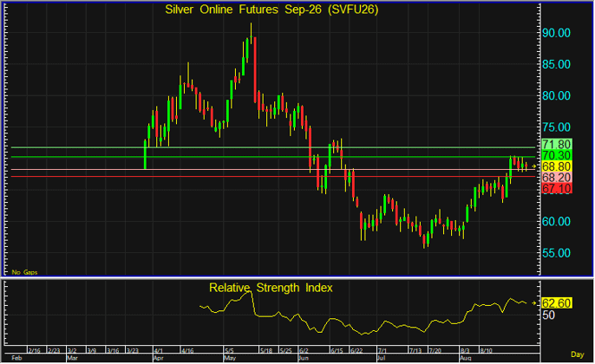This screenshot has height=364, width=595.
Task: Click the 7/20 date label
Action: pyautogui.click(x=435, y=351)
